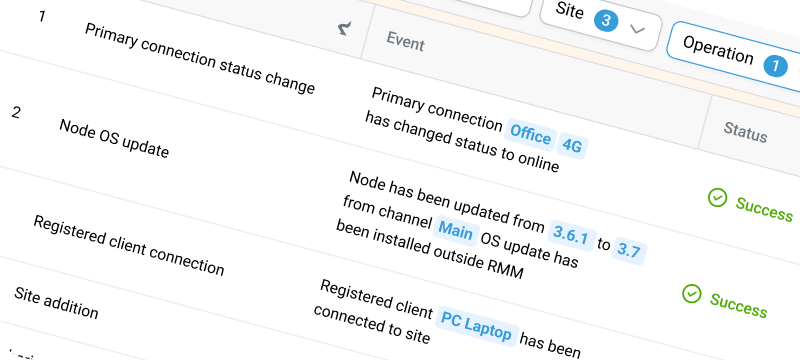Click the badge number 1 on Operation filter
The width and height of the screenshot is (800, 360).
pyautogui.click(x=775, y=65)
